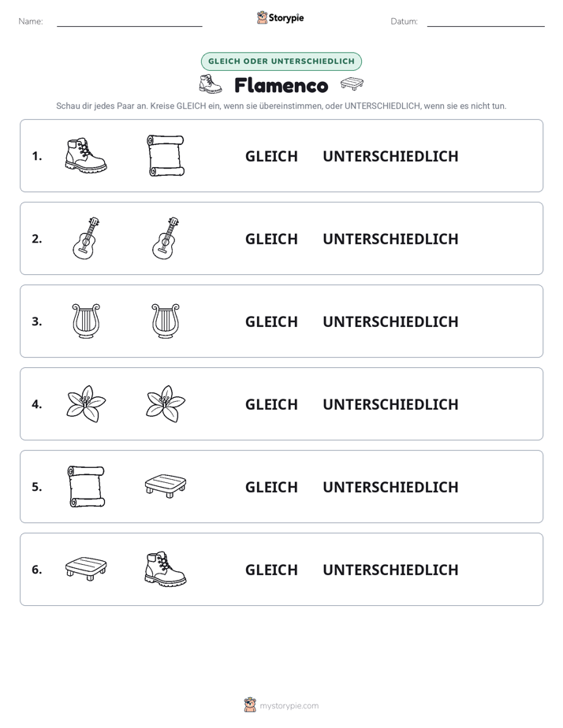The width and height of the screenshot is (563, 728).
Task: Choose UNTERSCHIEDLICH for row 5
Action: 390,487
